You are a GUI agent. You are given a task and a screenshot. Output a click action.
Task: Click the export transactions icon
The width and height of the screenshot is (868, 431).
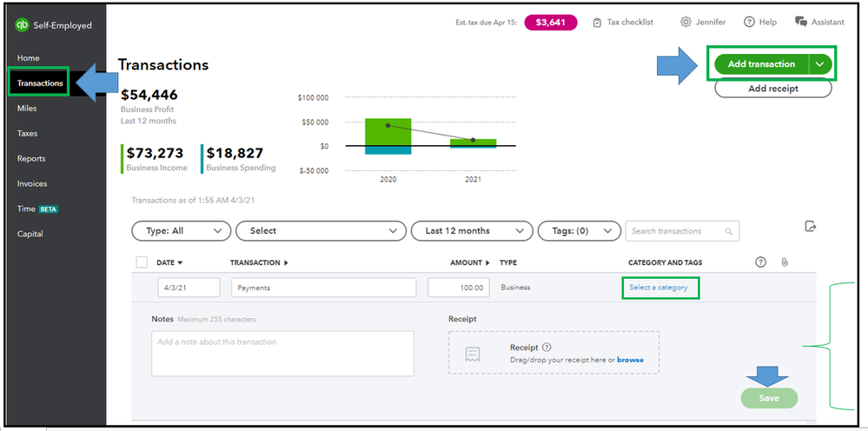(x=811, y=226)
